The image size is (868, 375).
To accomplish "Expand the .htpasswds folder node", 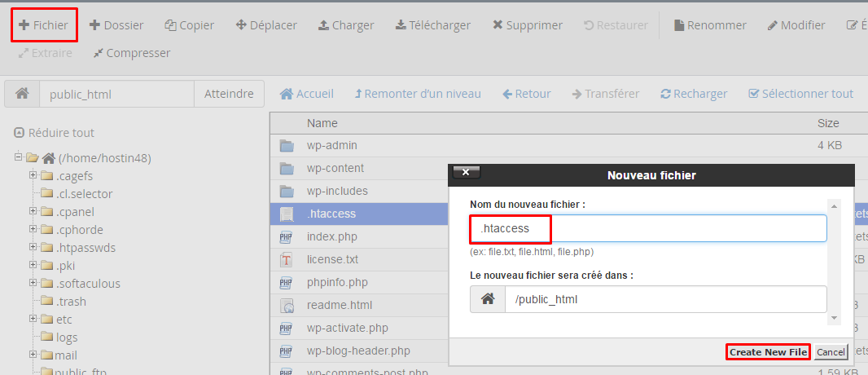I will [33, 246].
